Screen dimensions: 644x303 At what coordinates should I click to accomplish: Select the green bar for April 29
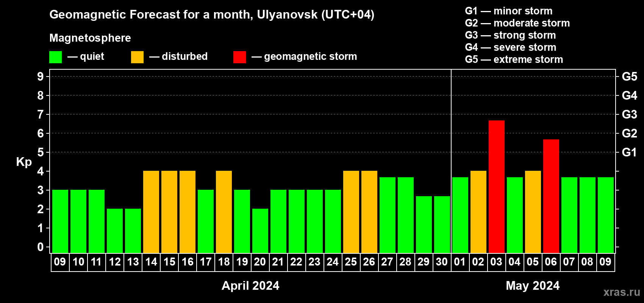tap(424, 225)
